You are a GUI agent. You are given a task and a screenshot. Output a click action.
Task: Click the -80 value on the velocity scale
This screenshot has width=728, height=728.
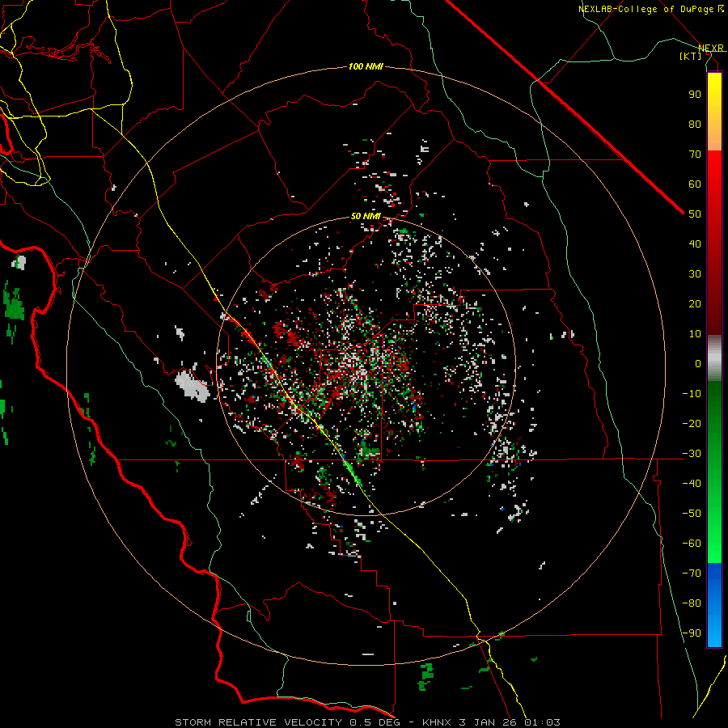(692, 603)
